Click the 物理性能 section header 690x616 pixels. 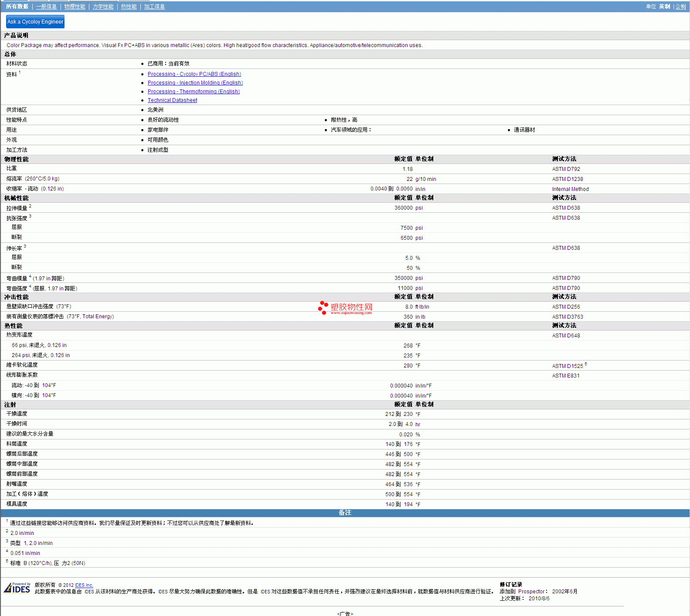[x=16, y=160]
